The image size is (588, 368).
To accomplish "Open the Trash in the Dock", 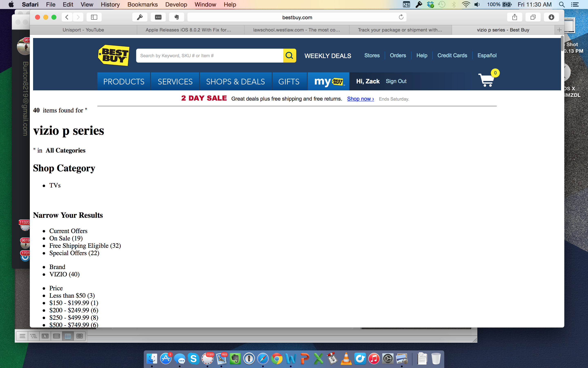I will click(436, 359).
